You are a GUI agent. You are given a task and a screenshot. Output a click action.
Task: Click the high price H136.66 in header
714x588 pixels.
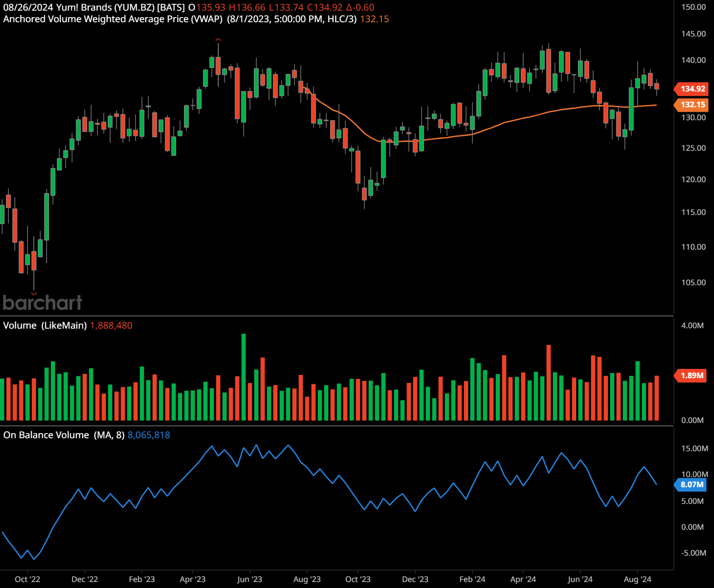pos(247,7)
